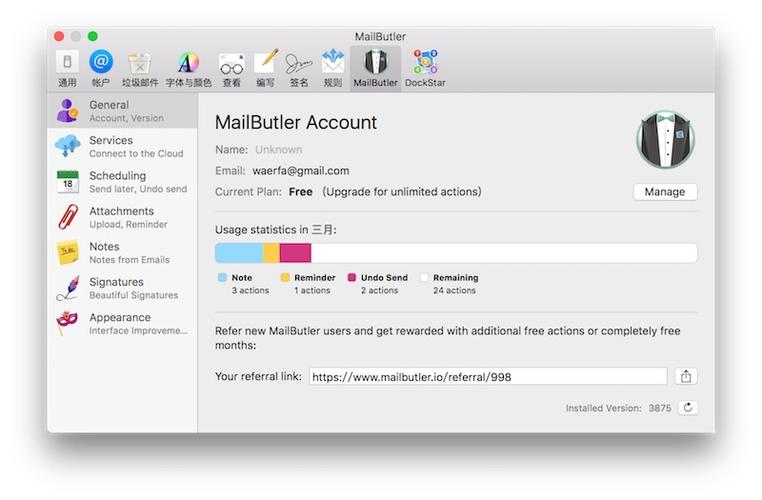Select the 'Attachments' label in the sidebar
Viewport: 762px width, 500px height.
pyautogui.click(x=121, y=211)
